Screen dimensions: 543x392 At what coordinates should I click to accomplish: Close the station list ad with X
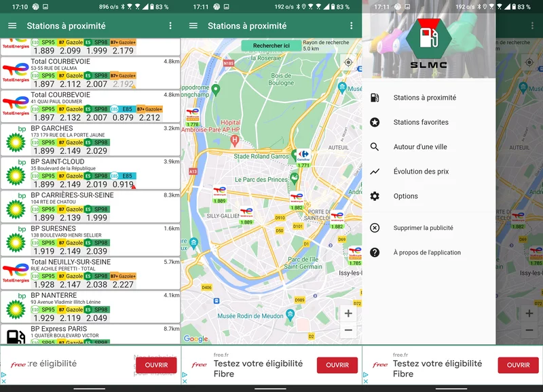(3, 381)
